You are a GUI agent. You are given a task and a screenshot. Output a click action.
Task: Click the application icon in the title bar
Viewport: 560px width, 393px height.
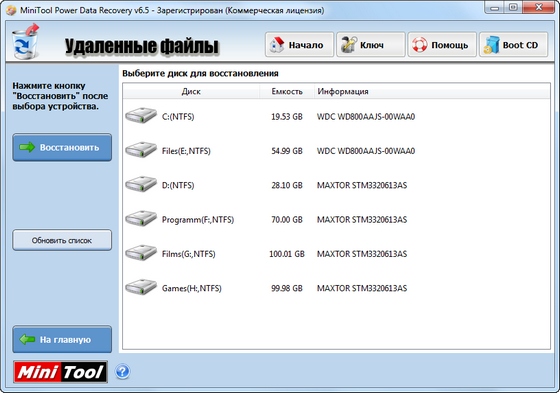[x=11, y=10]
